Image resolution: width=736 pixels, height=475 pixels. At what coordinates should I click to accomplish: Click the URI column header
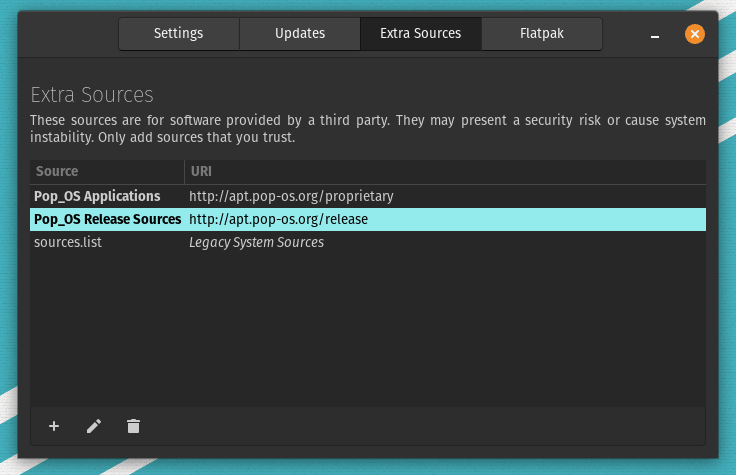pos(444,171)
